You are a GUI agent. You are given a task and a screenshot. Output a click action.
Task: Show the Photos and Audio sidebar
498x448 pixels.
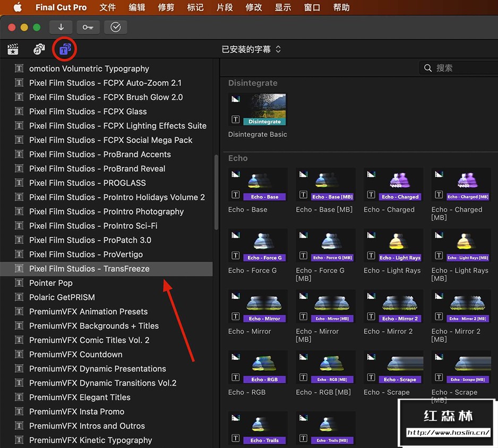[39, 49]
